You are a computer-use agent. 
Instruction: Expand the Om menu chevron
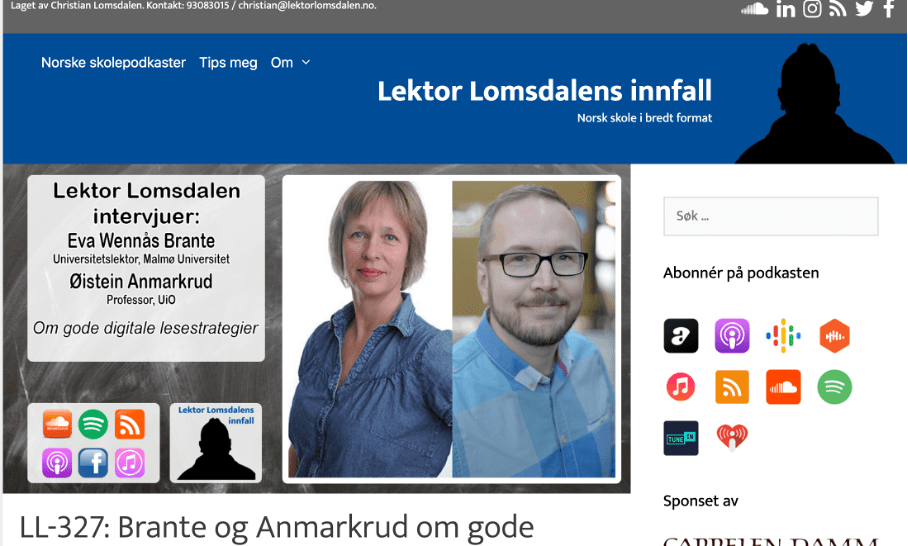pyautogui.click(x=306, y=63)
